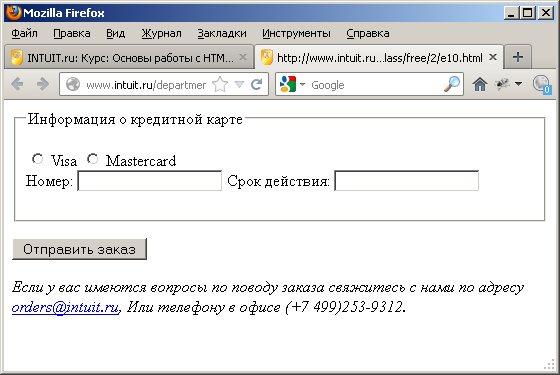Reload the current page
The width and height of the screenshot is (560, 375).
(x=256, y=84)
